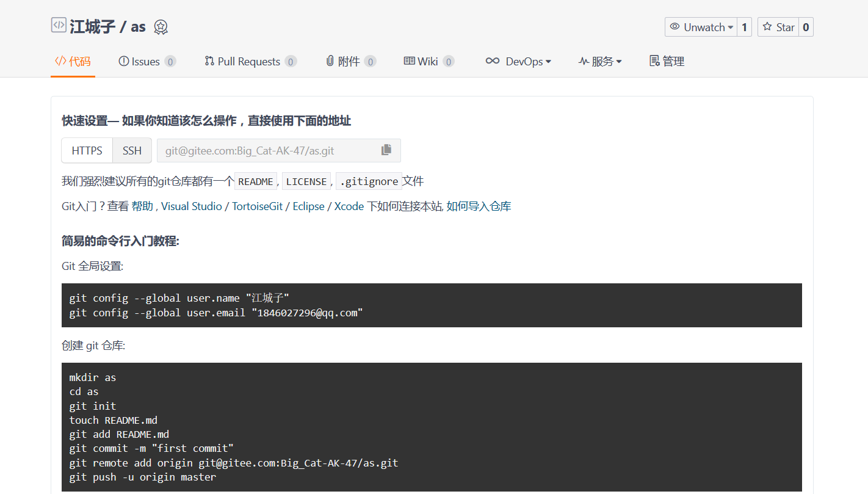Click the git remote add origin line
This screenshot has width=868, height=494.
click(x=234, y=463)
